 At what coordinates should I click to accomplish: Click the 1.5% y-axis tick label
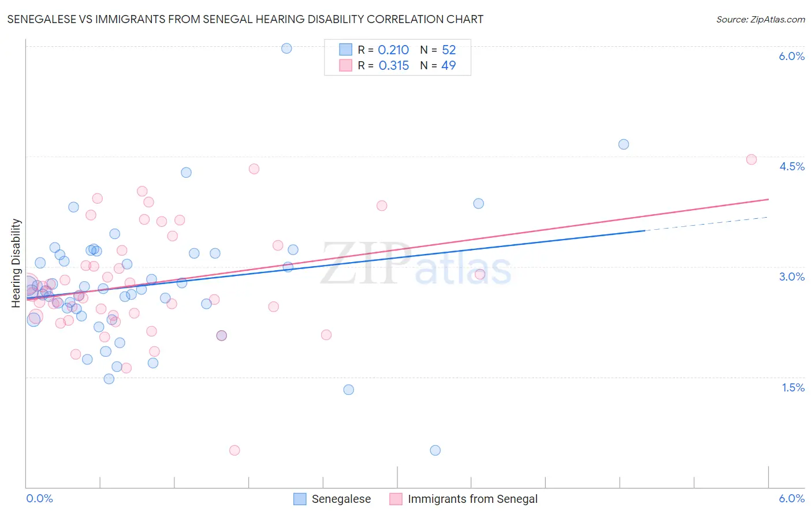coord(793,387)
